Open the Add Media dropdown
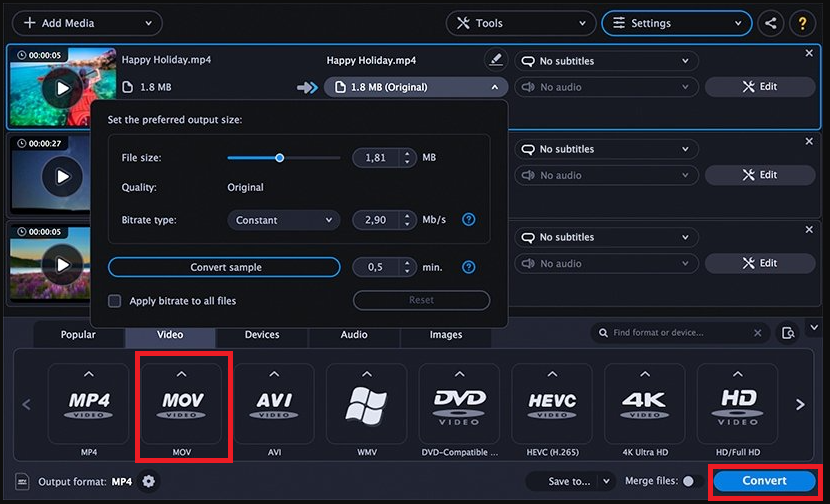830x504 pixels. [87, 23]
